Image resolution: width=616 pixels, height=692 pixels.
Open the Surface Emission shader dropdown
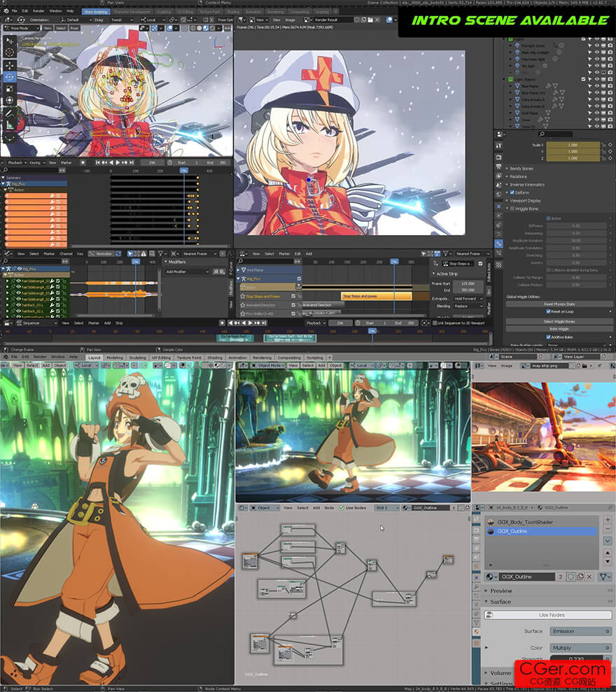(x=580, y=631)
